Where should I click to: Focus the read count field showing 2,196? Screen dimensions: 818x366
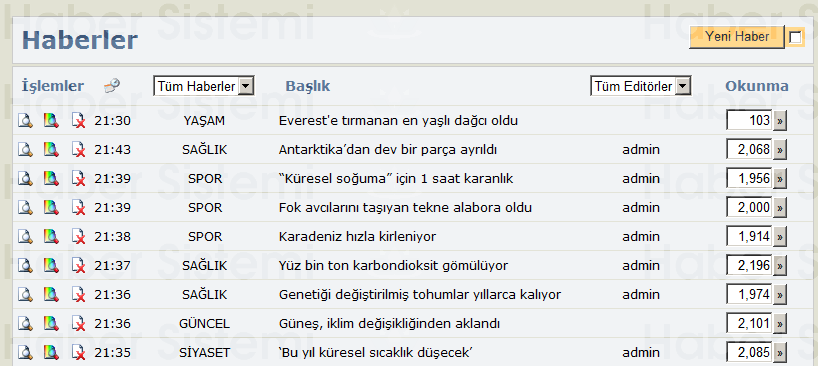pos(750,266)
